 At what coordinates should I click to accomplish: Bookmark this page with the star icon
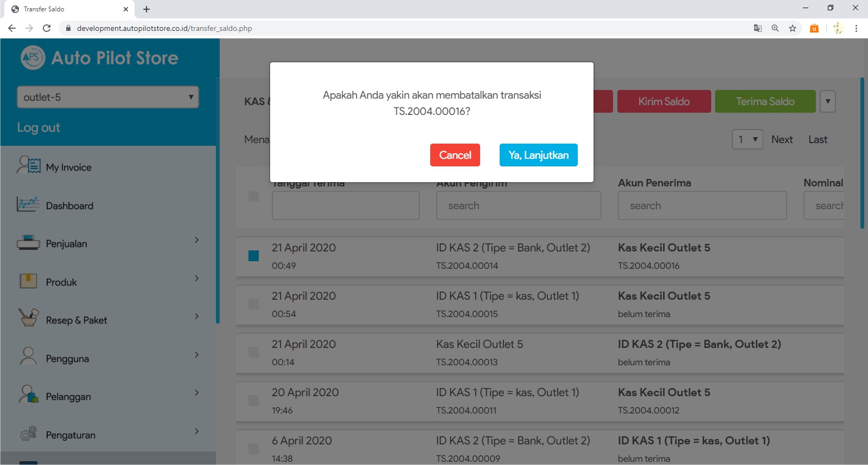[793, 28]
